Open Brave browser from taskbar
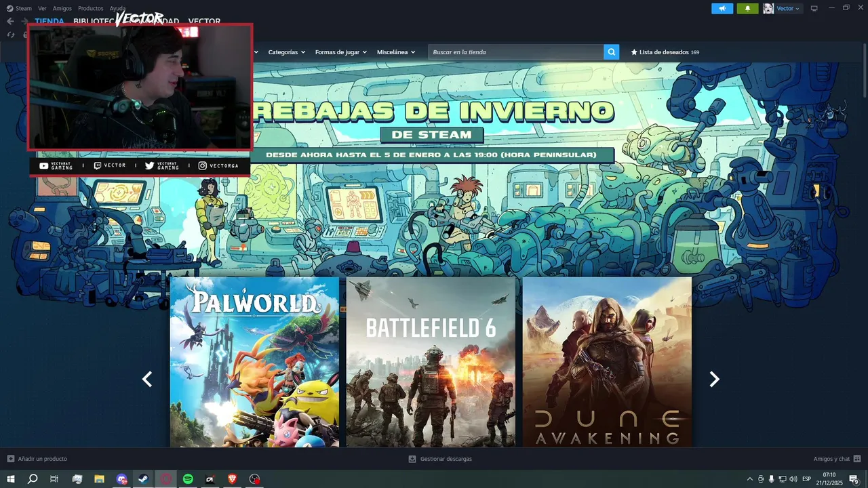 pos(233,479)
